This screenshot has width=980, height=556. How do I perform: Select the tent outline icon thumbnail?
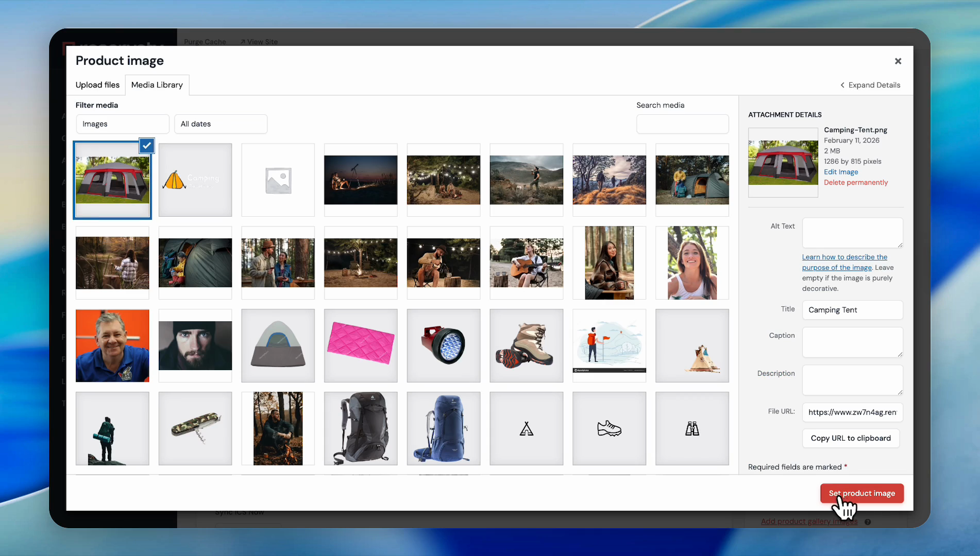coord(527,429)
